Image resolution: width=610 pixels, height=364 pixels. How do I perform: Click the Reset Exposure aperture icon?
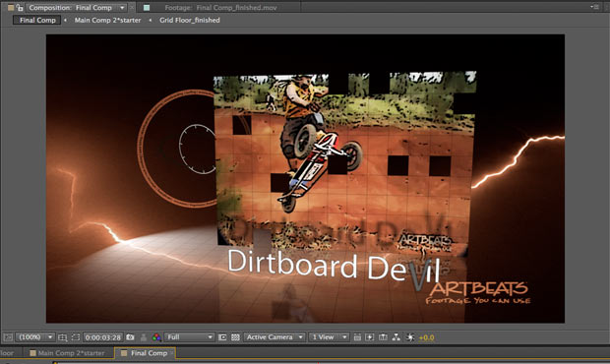click(410, 337)
